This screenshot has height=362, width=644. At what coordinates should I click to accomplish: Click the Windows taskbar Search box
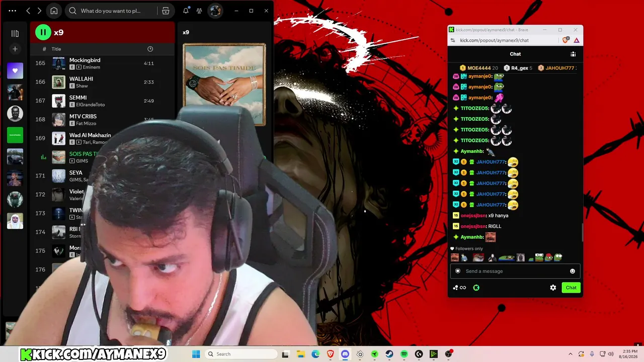(241, 354)
